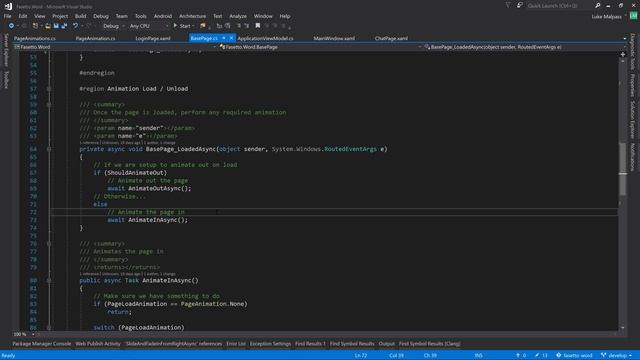The image size is (640, 360).
Task: Click the notifications flag icon in title bar
Action: pos(508,5)
